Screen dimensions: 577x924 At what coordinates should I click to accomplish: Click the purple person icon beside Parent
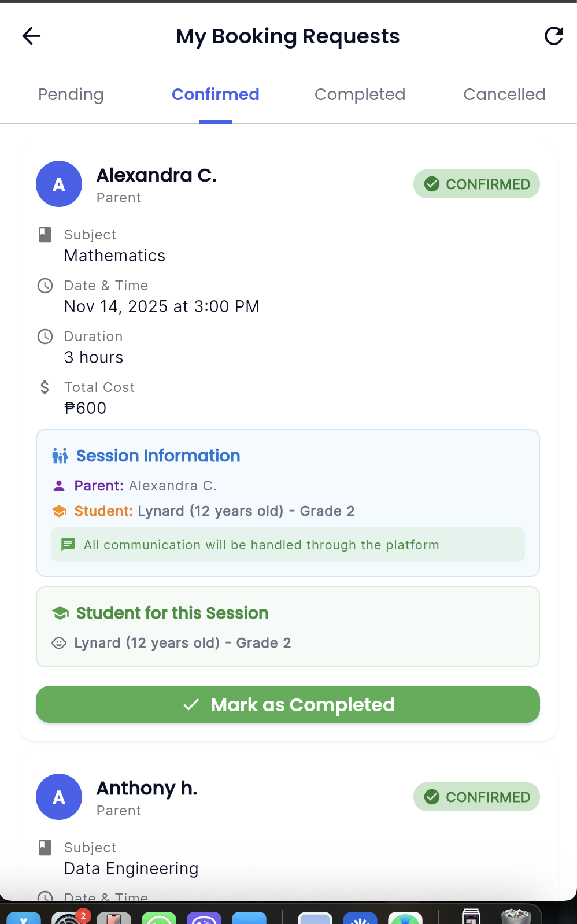pos(60,485)
